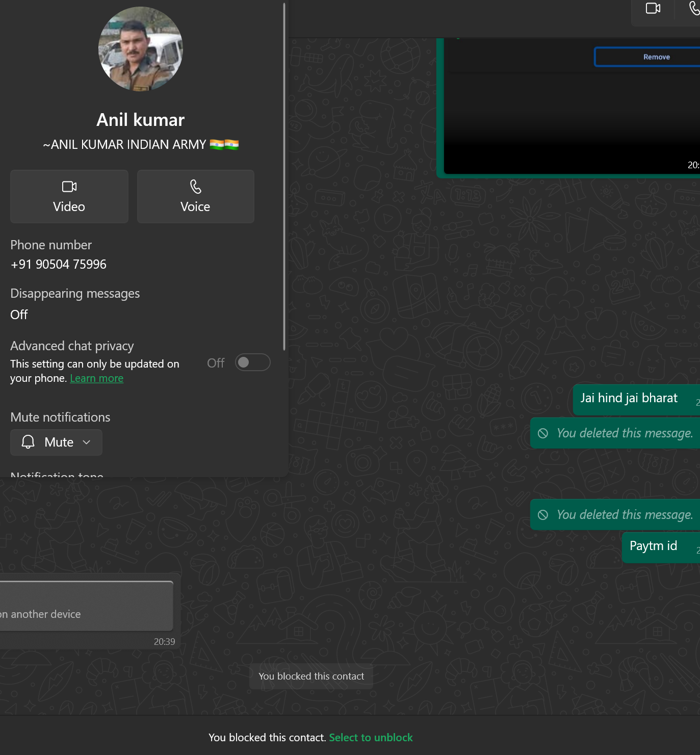Click the bell icon in the Mute button
The height and width of the screenshot is (755, 700).
point(28,442)
